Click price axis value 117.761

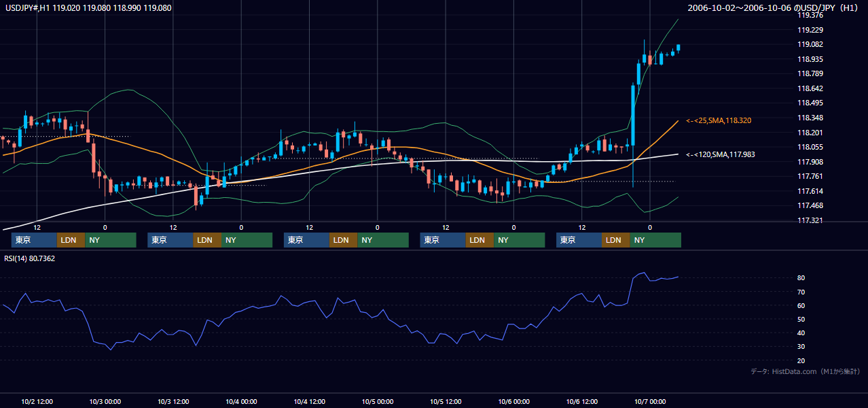click(810, 176)
